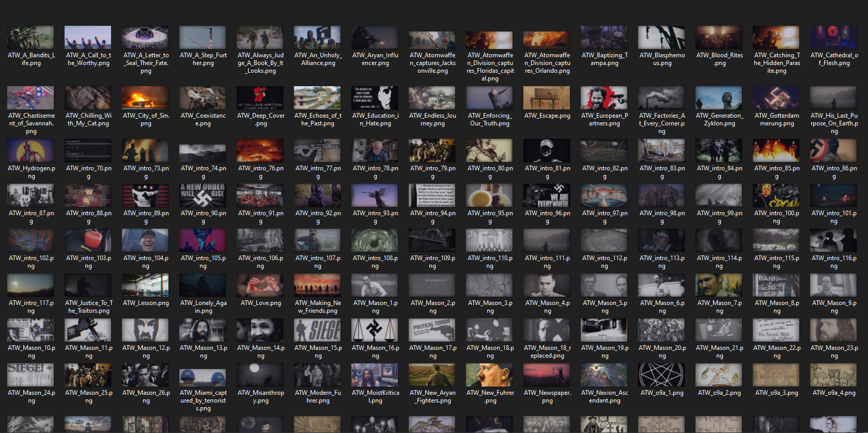Click the ATW_intro_112.png thumbnail
The height and width of the screenshot is (433, 868).
tap(605, 240)
